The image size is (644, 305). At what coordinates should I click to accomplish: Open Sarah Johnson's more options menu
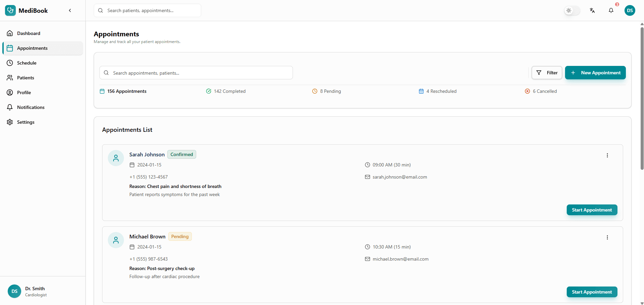[x=607, y=155]
